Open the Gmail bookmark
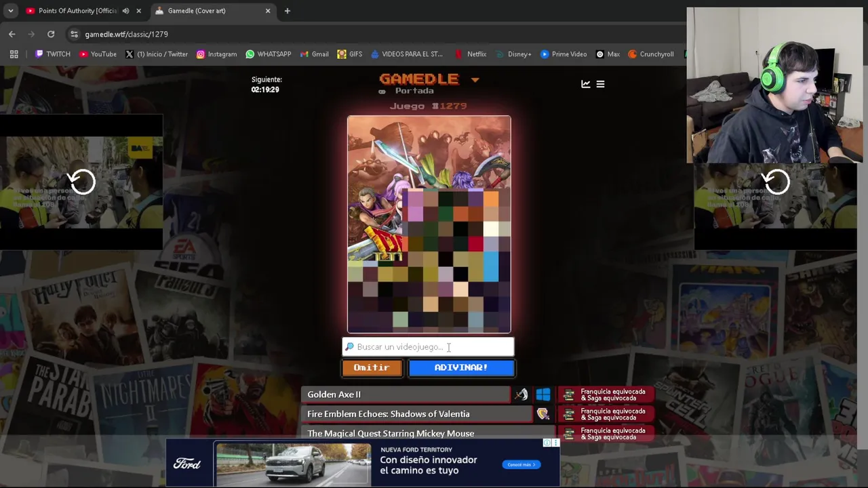 pyautogui.click(x=314, y=54)
